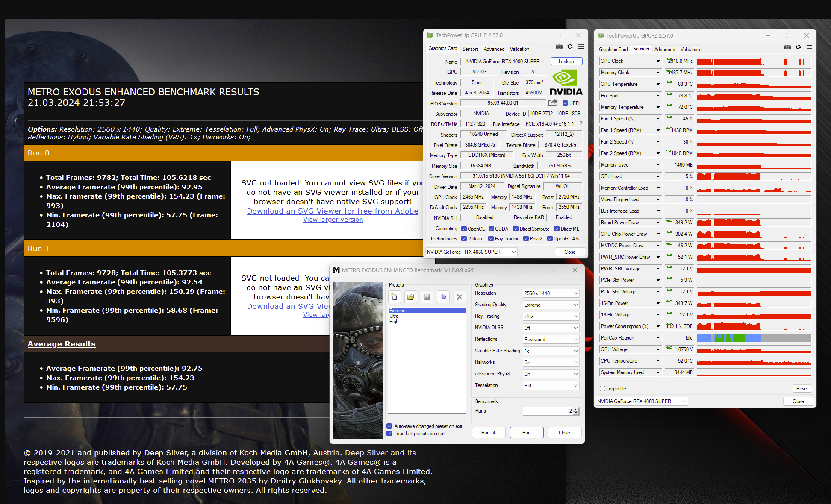This screenshot has width=831, height=504.
Task: Open a preset file via folder icon
Action: pyautogui.click(x=410, y=297)
